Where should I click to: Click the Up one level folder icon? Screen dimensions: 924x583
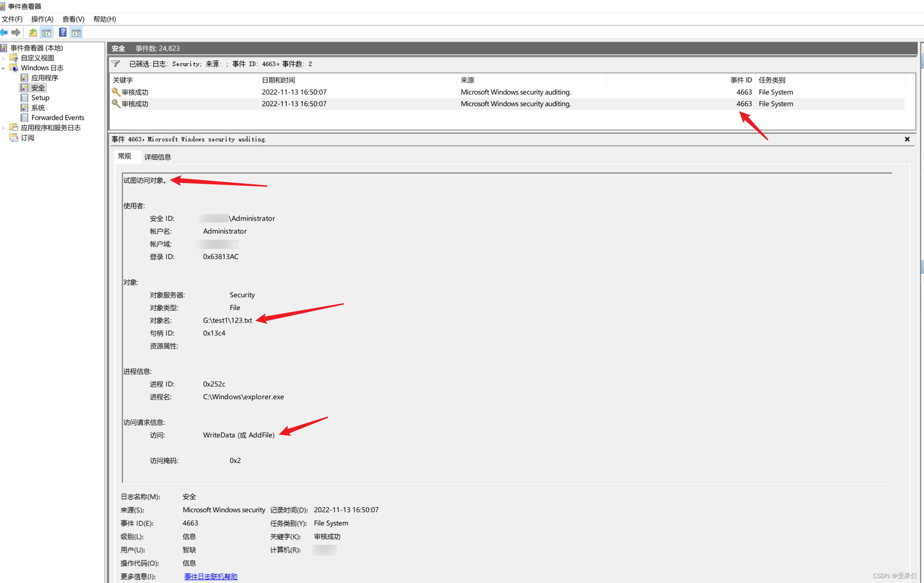33,32
